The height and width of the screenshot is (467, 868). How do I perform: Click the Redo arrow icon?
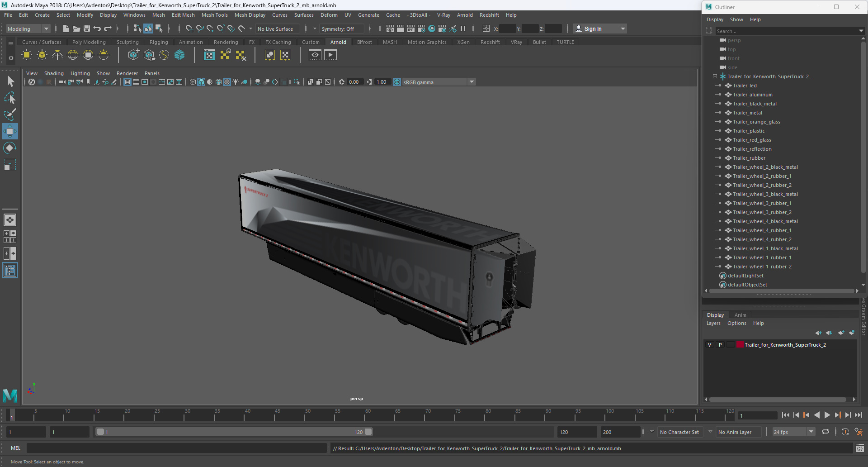108,29
